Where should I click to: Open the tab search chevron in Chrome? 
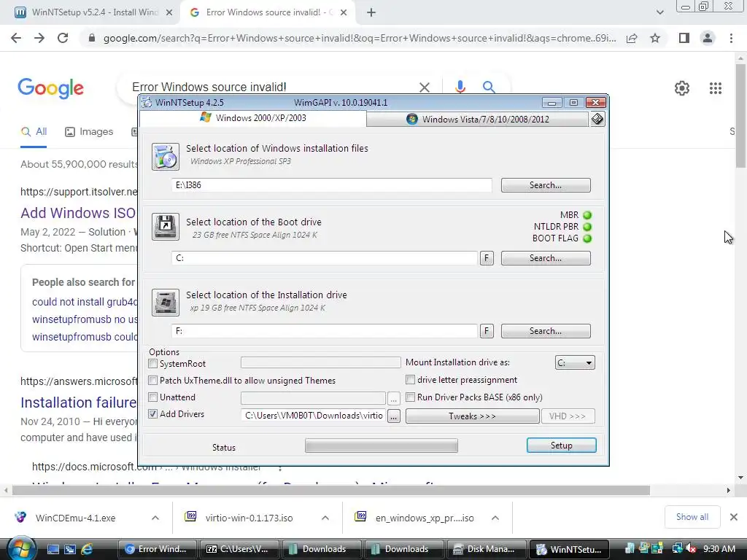point(659,12)
